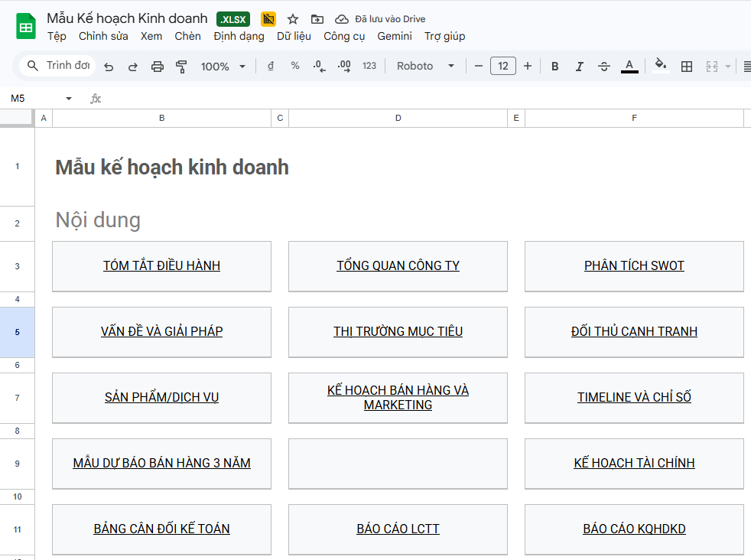The width and height of the screenshot is (751, 560).
Task: Toggle strikethrough formatting
Action: click(604, 67)
